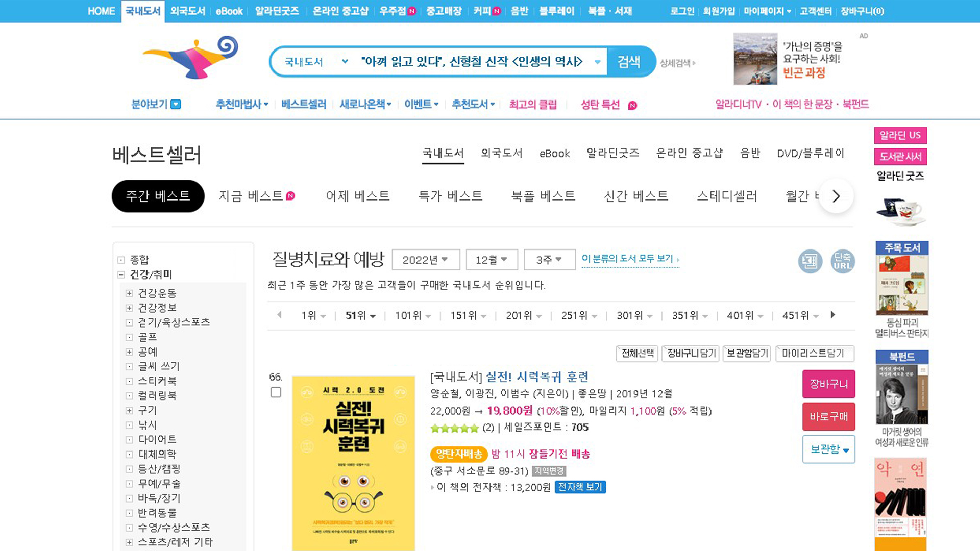Click the 분야보기 dropdown arrow icon
This screenshot has height=551, width=980.
tap(176, 105)
